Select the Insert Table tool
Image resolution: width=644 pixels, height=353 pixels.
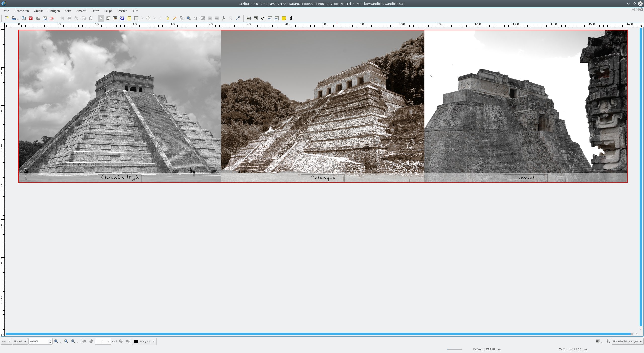(x=129, y=18)
